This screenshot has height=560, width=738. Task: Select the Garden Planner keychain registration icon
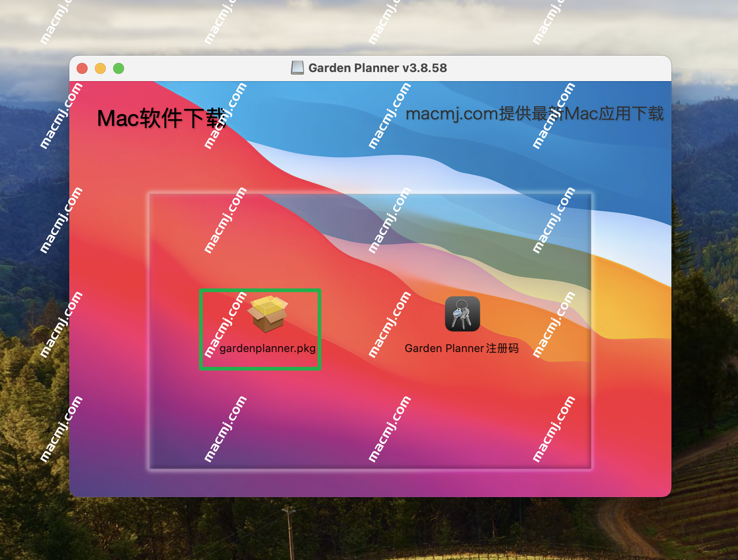tap(463, 314)
